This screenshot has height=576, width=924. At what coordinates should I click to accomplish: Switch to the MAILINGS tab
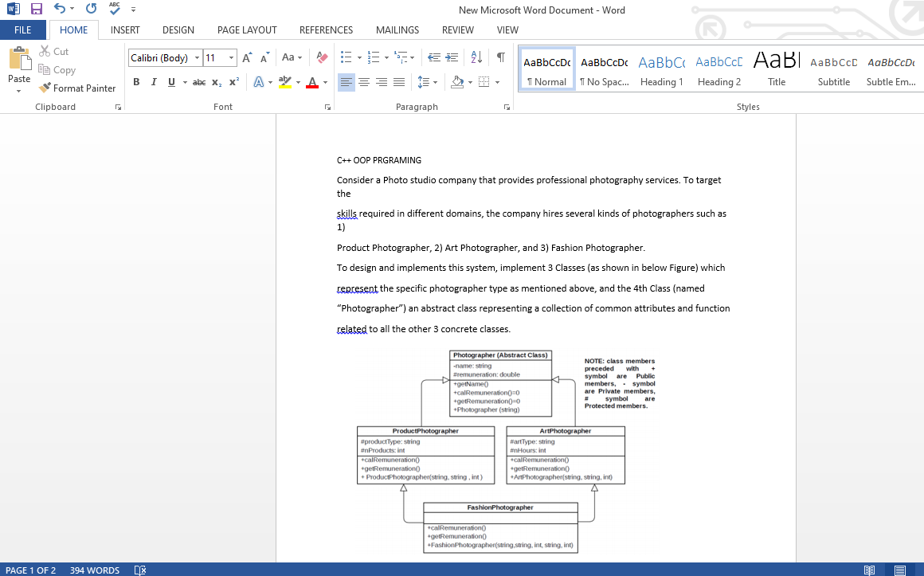(397, 30)
